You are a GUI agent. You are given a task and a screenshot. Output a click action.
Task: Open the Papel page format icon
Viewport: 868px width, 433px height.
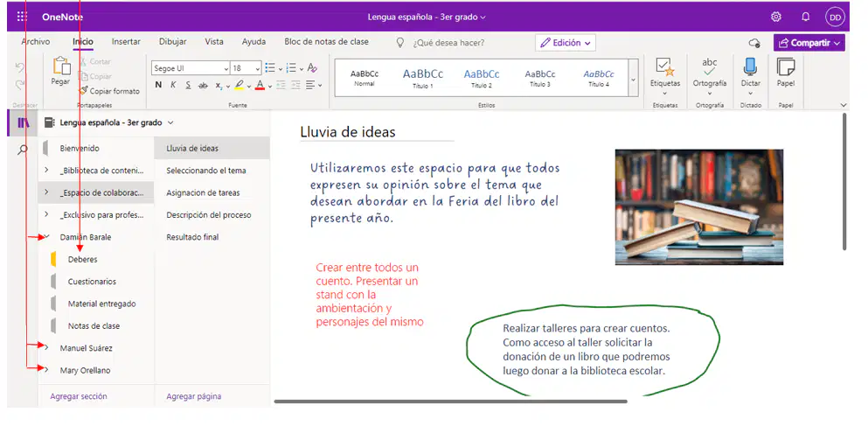pos(786,67)
